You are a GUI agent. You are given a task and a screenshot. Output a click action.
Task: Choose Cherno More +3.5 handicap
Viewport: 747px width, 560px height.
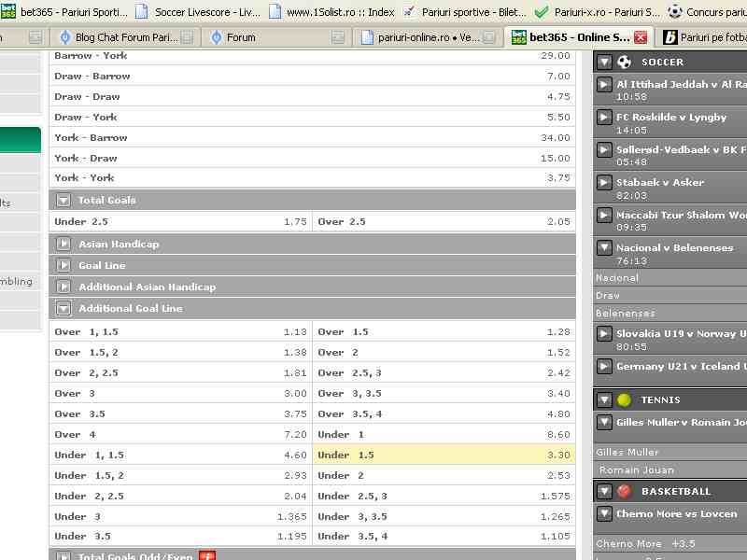[x=670, y=543]
